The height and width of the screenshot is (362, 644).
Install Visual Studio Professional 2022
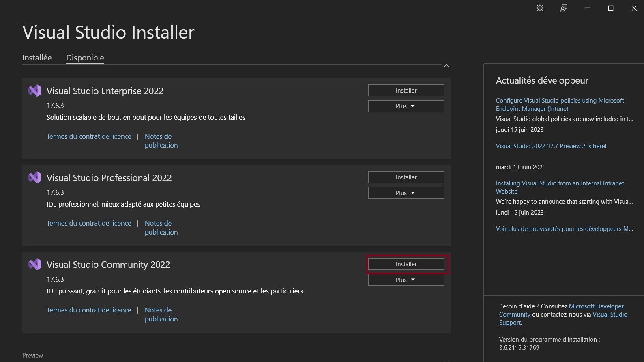pos(406,177)
